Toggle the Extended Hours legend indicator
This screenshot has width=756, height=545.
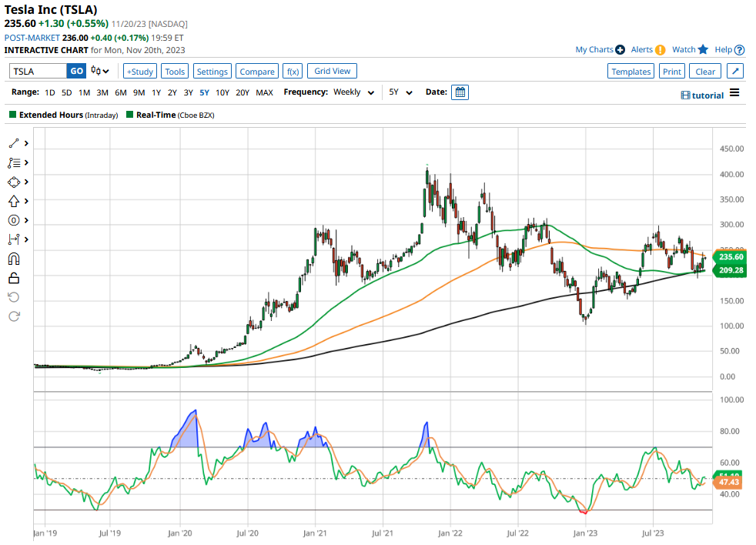(x=12, y=115)
